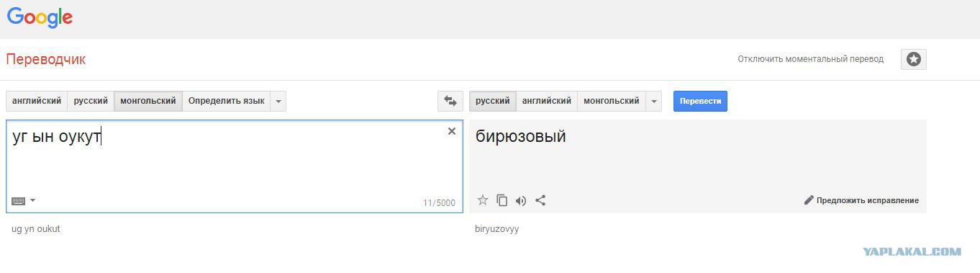Open the Переводчик title link
Viewport: 980px width, 273px height.
[x=46, y=60]
